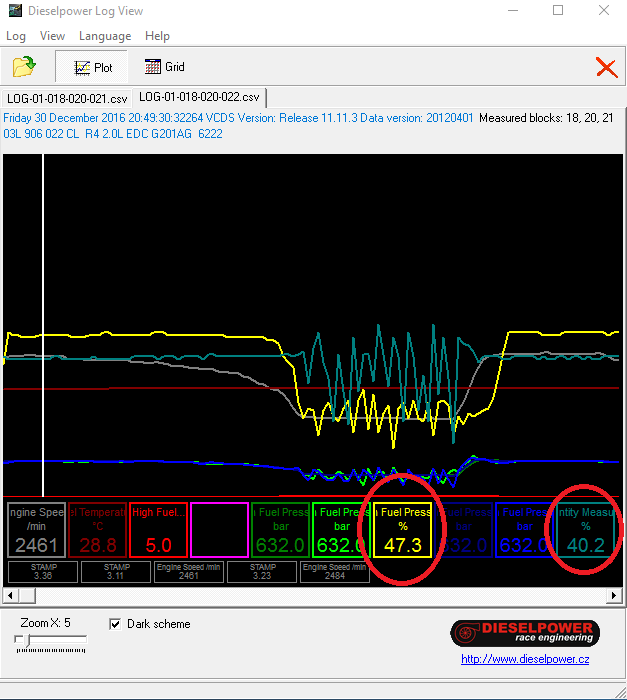Select the LOG-01-018-020-021.csv tab
The image size is (627, 700).
click(x=67, y=98)
